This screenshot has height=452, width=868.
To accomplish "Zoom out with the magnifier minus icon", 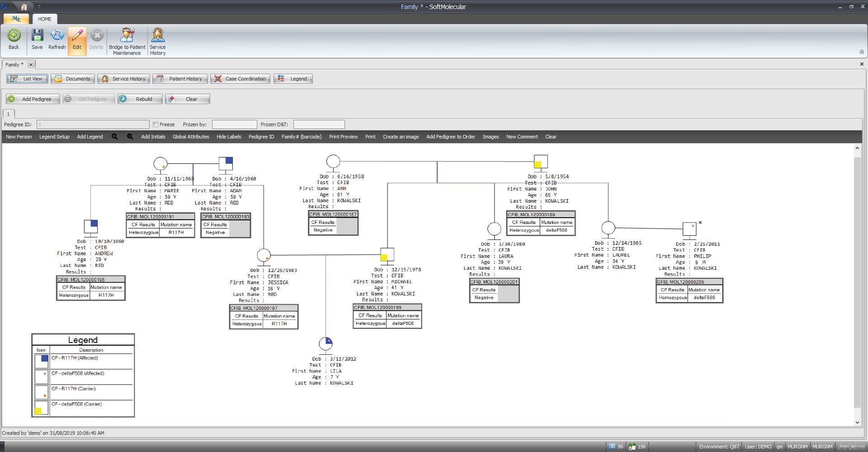I will click(130, 137).
